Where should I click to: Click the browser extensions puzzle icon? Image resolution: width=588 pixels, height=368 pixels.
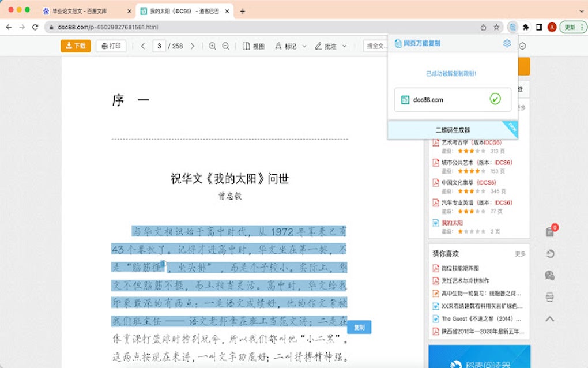526,27
